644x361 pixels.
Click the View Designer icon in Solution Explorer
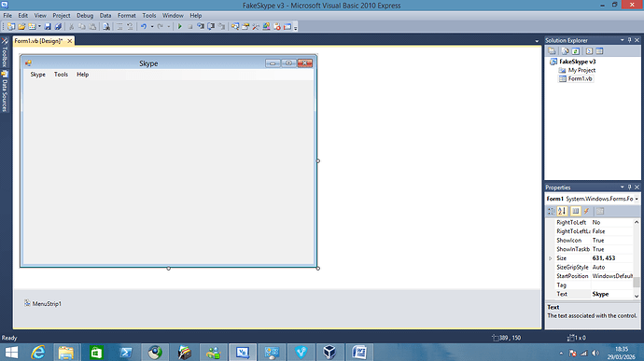point(599,51)
